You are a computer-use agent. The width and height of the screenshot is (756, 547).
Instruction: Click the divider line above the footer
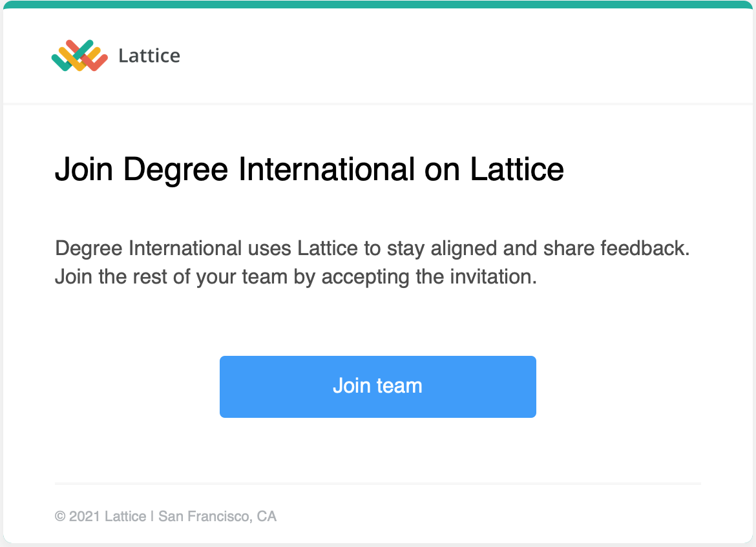pyautogui.click(x=378, y=483)
